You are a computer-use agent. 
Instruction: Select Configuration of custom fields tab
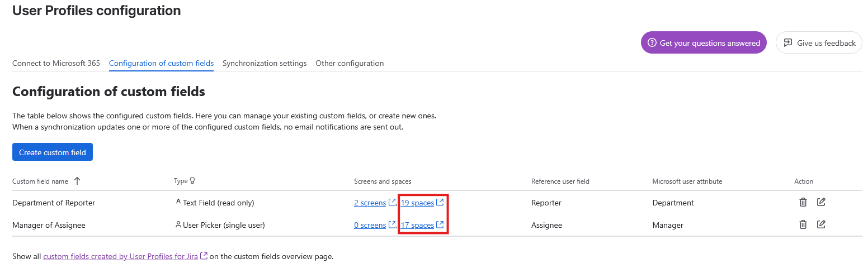point(161,63)
